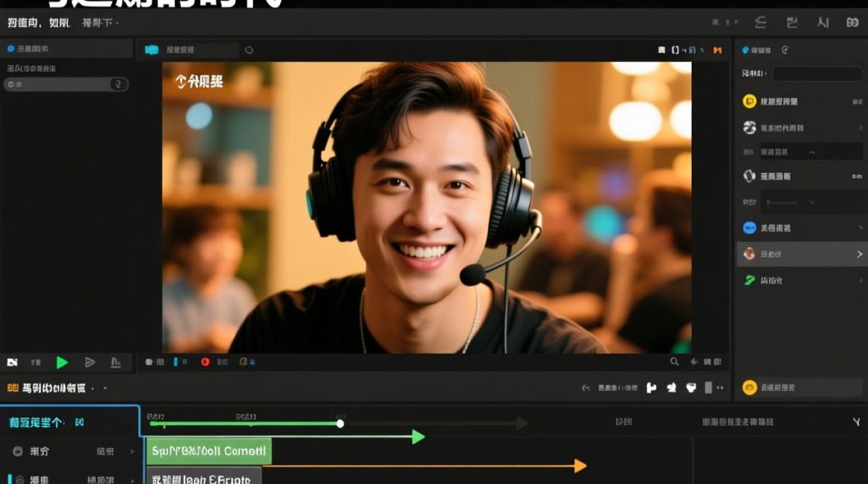
Task: Click the double-circle icon at the top-right corner
Action: (x=852, y=23)
